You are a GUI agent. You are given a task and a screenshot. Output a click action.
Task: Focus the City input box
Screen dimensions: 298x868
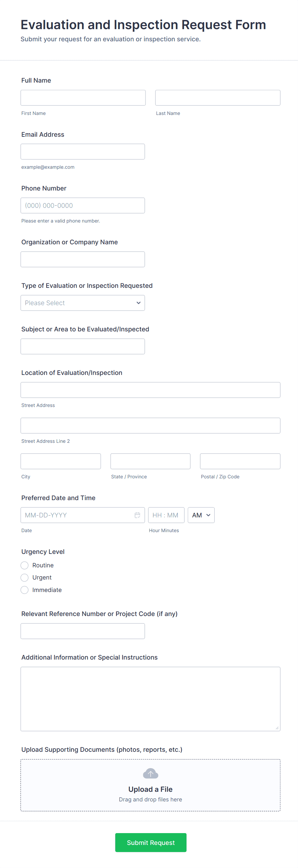pyautogui.click(x=61, y=461)
